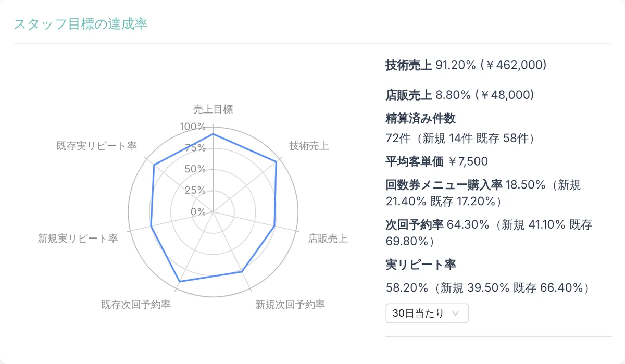Click the スタッフ目標の達成率 heading
The height and width of the screenshot is (364, 625).
point(81,24)
